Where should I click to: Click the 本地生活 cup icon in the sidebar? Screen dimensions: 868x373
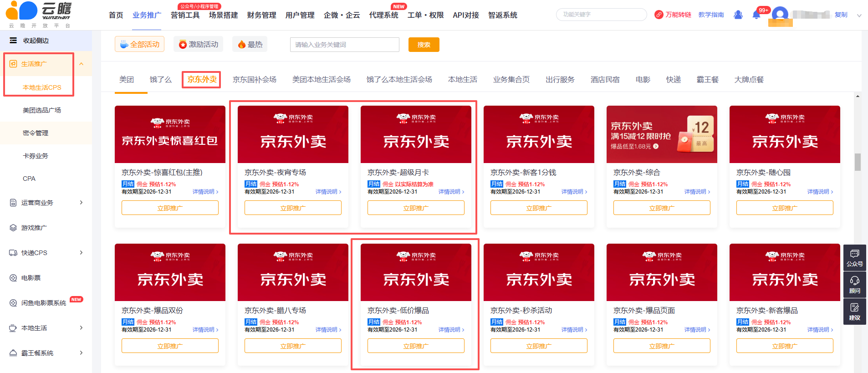(x=13, y=328)
